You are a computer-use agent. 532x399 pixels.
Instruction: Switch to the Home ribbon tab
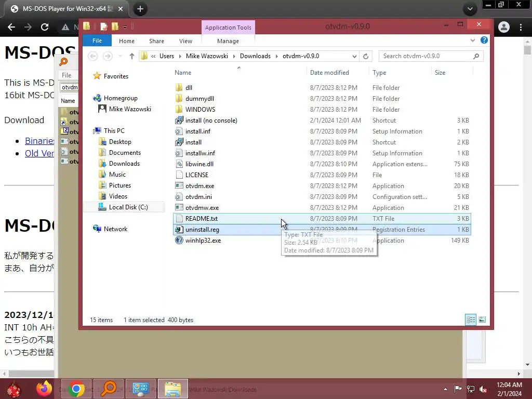(x=127, y=41)
